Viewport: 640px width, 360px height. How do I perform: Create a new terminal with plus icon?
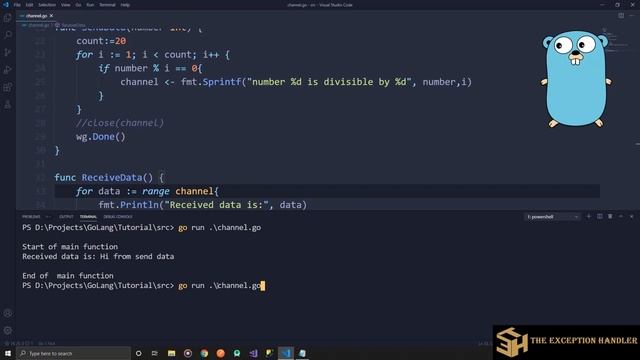(589, 216)
